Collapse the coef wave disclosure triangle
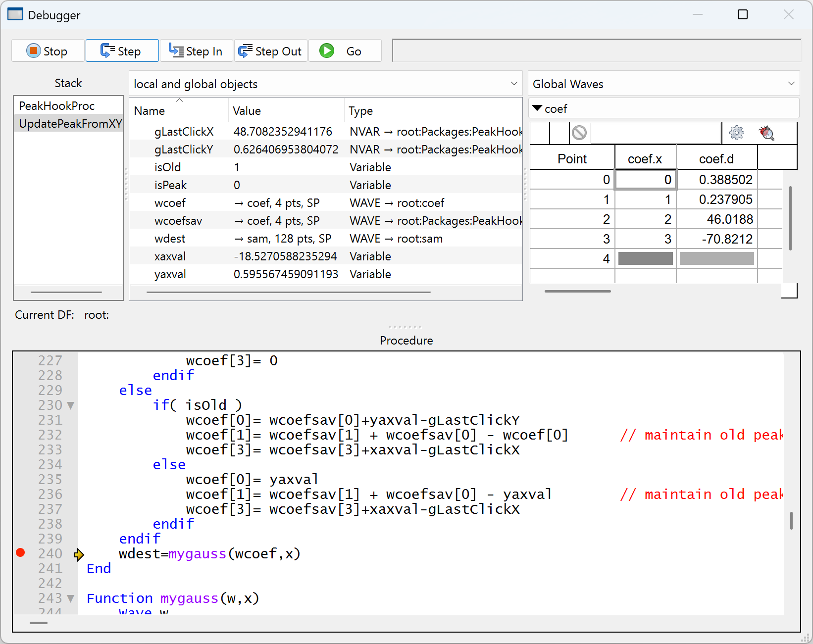Screen dimensions: 813x644 pos(537,108)
